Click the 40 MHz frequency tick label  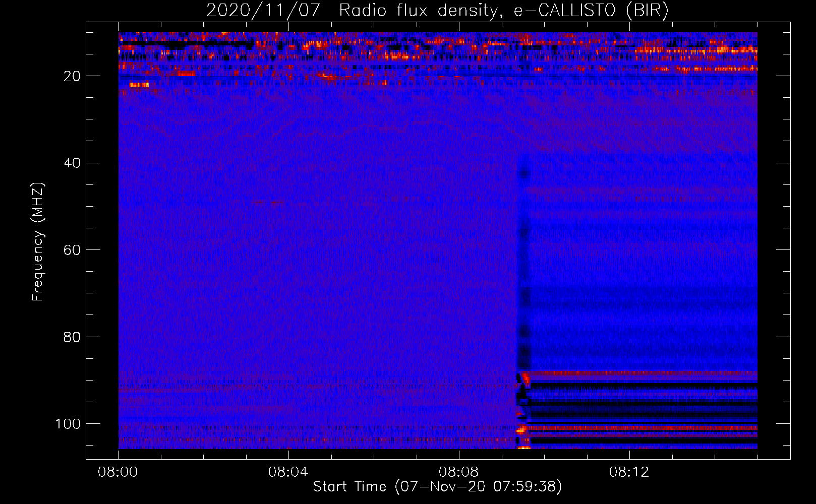(72, 163)
